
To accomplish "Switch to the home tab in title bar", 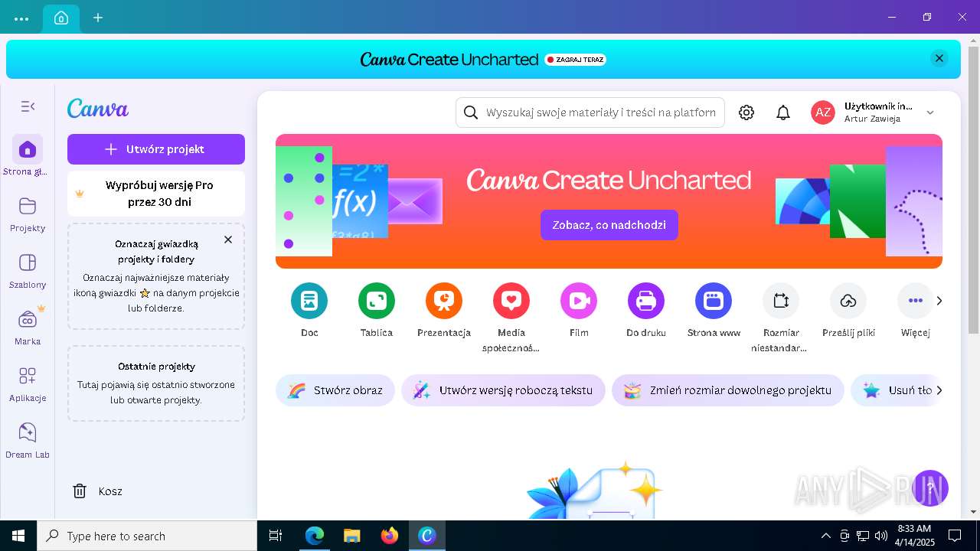I will click(61, 18).
